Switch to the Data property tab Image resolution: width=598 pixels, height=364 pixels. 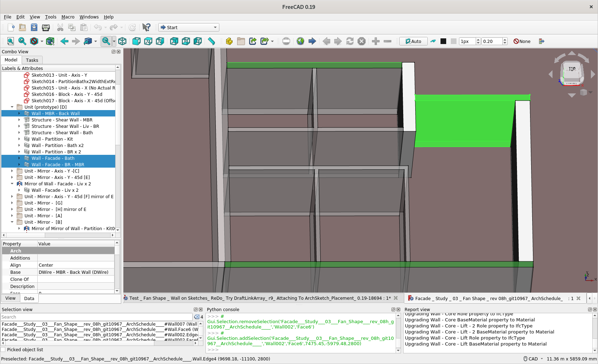click(x=29, y=298)
